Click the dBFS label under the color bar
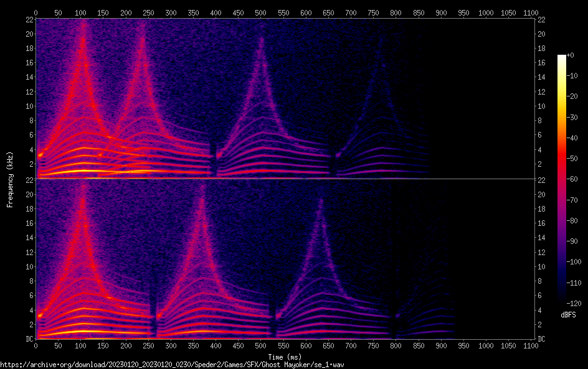588x369 pixels. 568,315
